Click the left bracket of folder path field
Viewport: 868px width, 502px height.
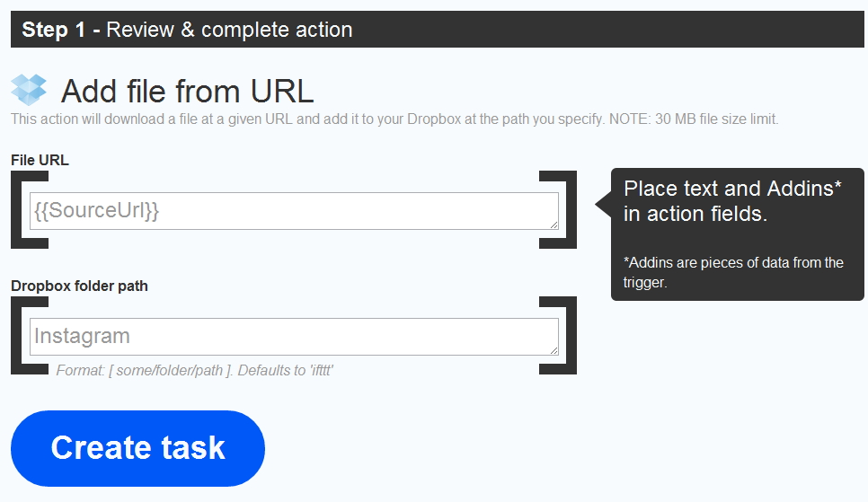pos(17,335)
